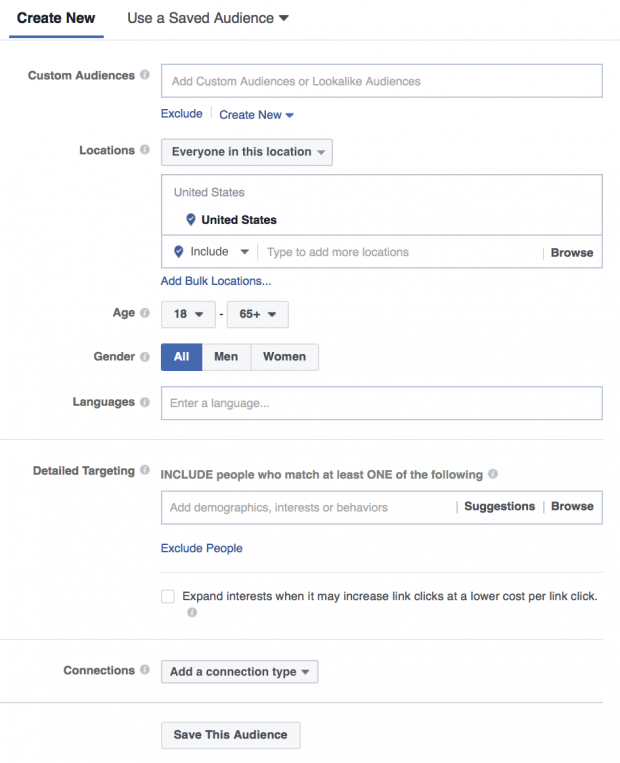Screen dimensions: 620x763
Task: Switch to the Create New tab
Action: pyautogui.click(x=56, y=18)
